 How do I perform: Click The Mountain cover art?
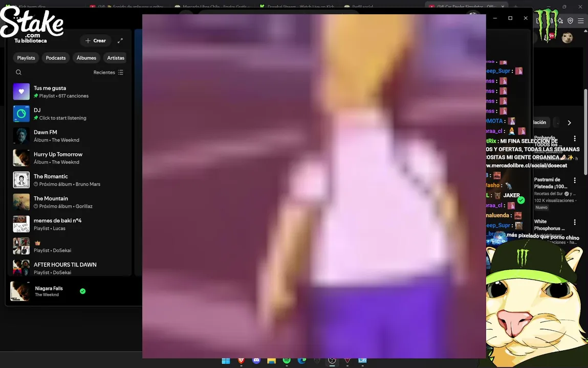21,202
